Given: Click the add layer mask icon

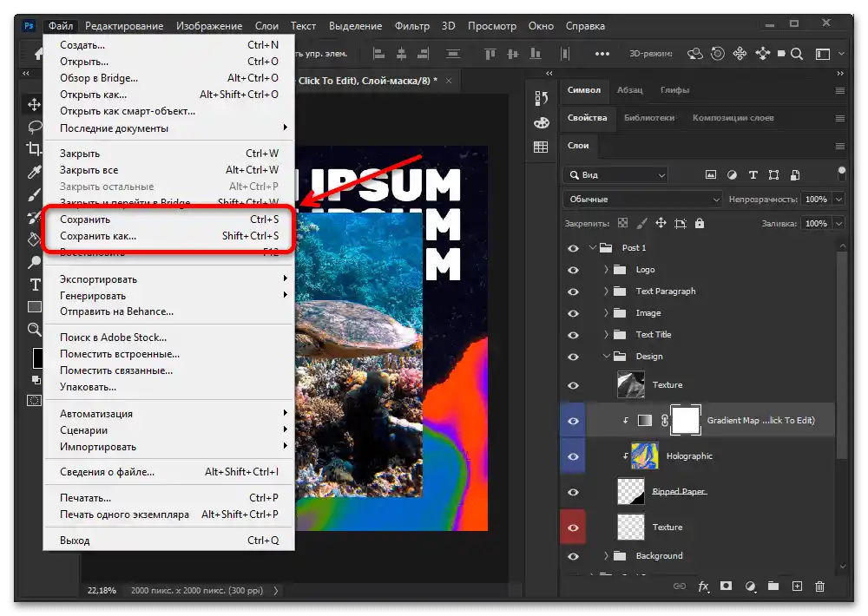Looking at the screenshot, I should (727, 587).
